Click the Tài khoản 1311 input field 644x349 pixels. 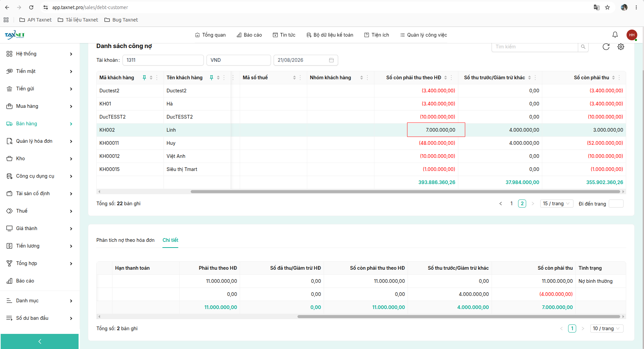(163, 60)
